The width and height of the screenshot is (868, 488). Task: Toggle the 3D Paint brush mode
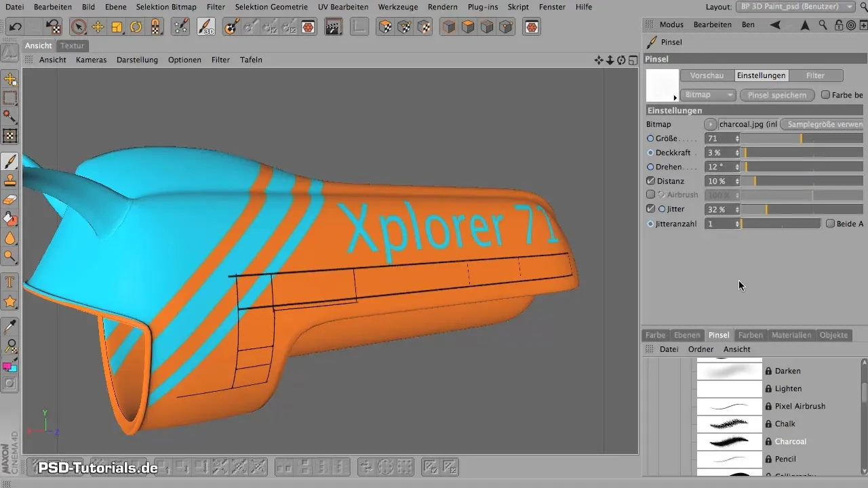coord(205,27)
